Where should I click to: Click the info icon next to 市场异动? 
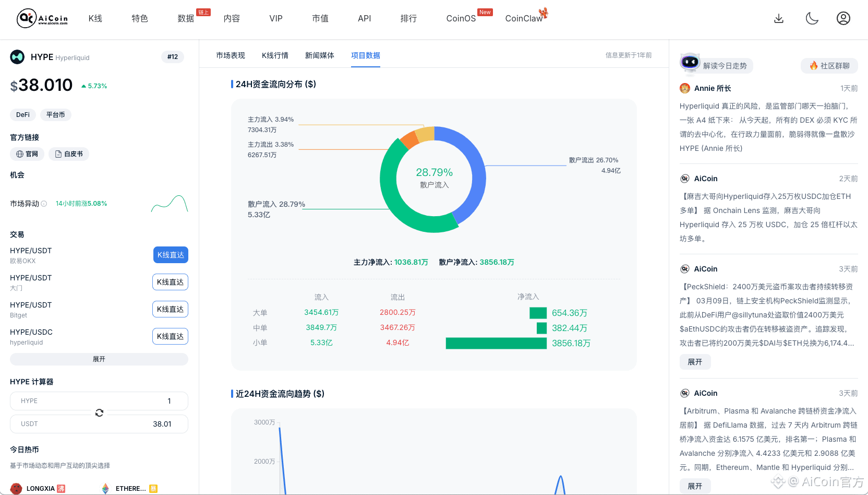(x=44, y=204)
